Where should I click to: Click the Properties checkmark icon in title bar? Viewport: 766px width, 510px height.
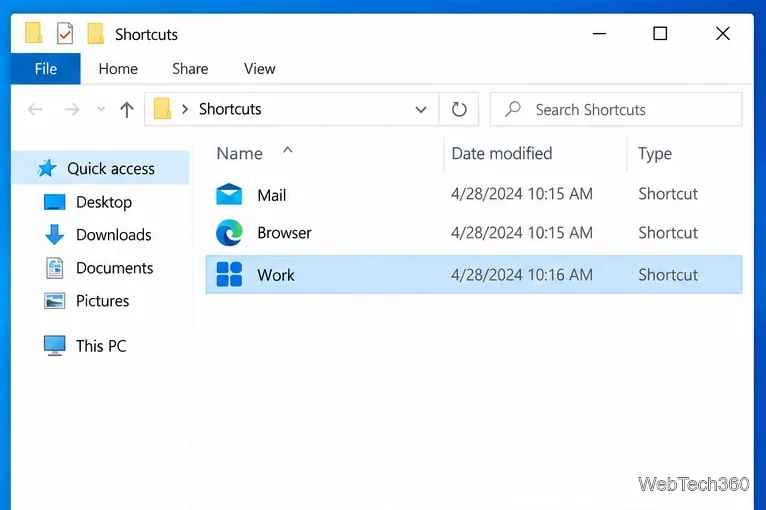coord(64,33)
